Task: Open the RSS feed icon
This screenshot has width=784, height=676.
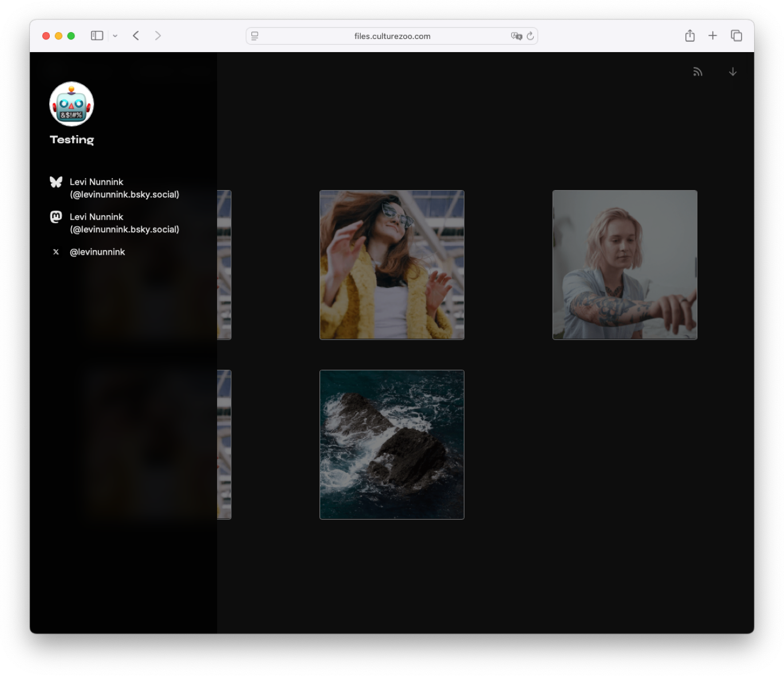Action: click(698, 72)
